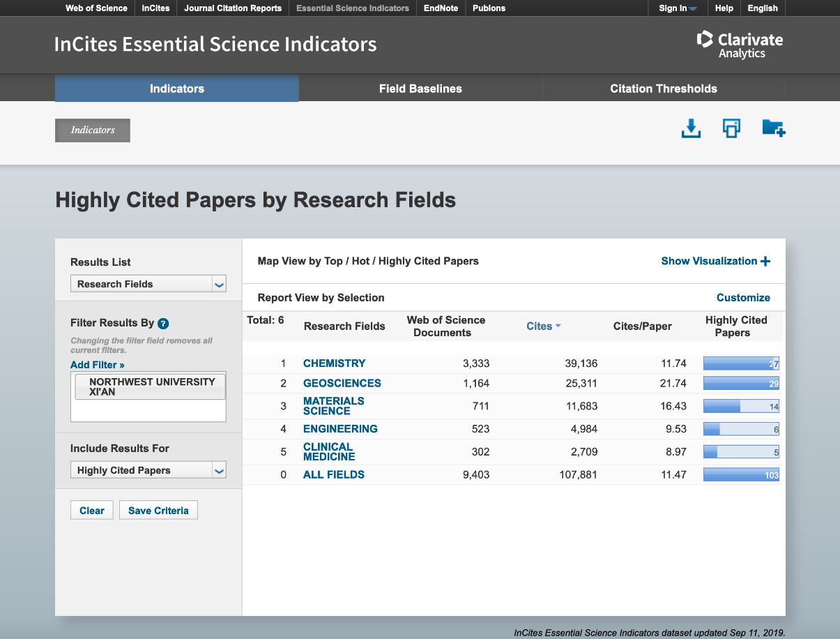Click the add-to-folder icon
The height and width of the screenshot is (639, 840).
coord(773,128)
